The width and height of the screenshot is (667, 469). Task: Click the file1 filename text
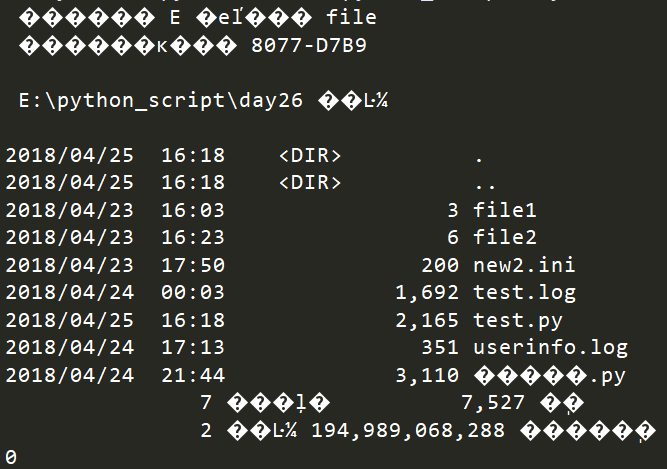(505, 210)
